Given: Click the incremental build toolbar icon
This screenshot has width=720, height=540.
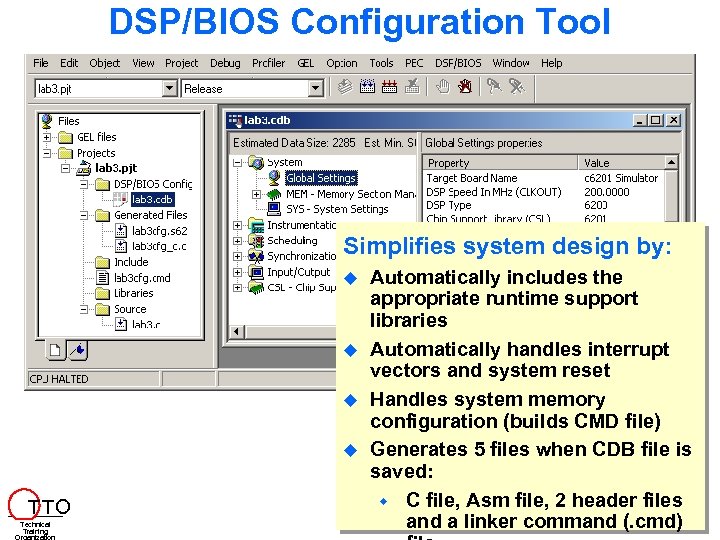Looking at the screenshot, I should click(x=367, y=87).
